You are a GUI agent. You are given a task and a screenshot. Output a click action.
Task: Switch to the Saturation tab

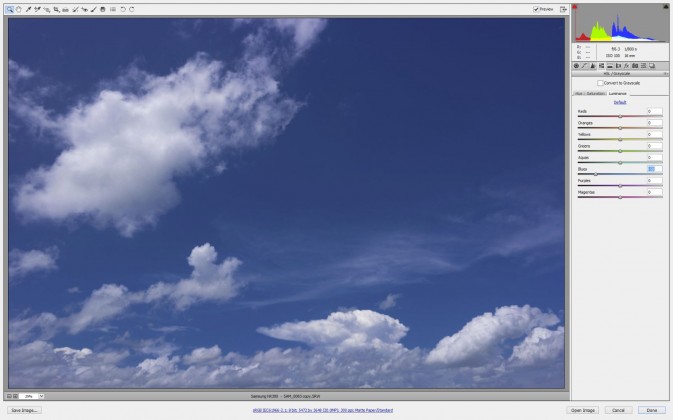[595, 94]
